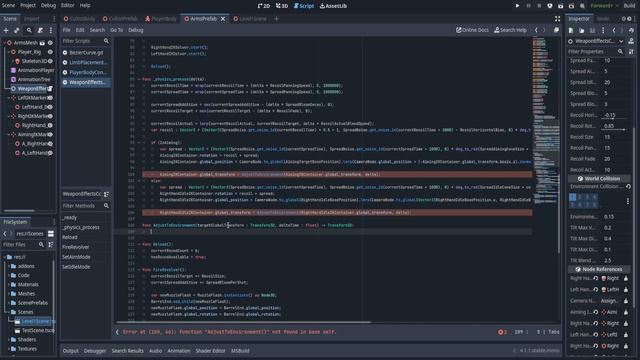Open the Movie Maker mode icon
The height and width of the screenshot is (360, 640).
tap(582, 6)
